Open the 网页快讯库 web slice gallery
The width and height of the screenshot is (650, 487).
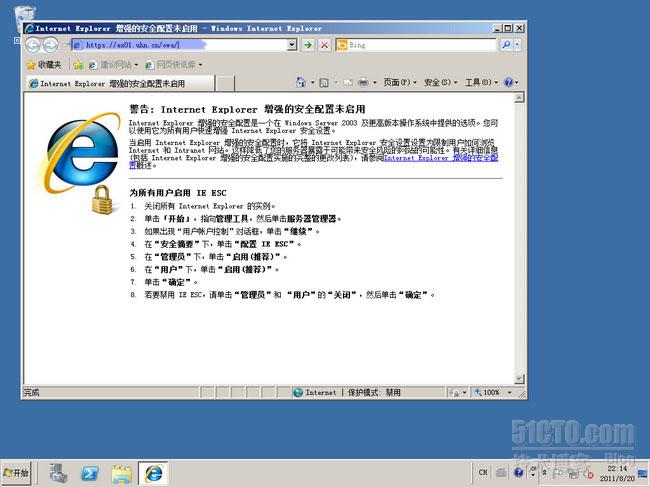point(174,65)
